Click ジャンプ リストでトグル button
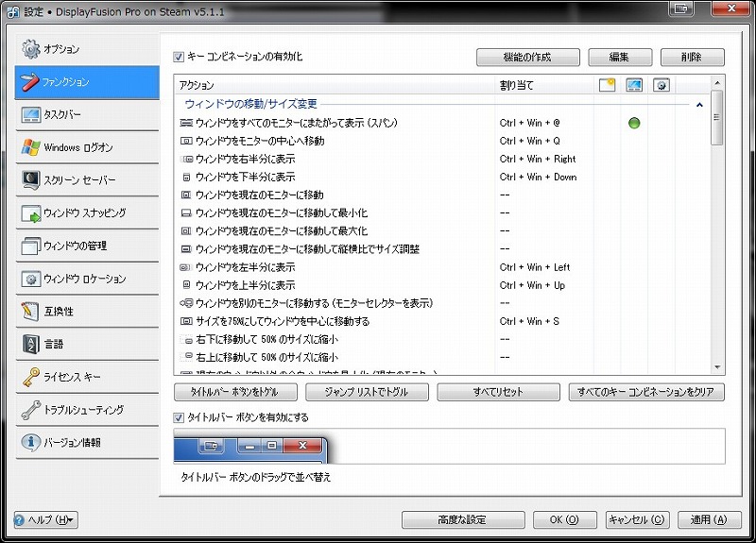This screenshot has height=543, width=756. [367, 392]
